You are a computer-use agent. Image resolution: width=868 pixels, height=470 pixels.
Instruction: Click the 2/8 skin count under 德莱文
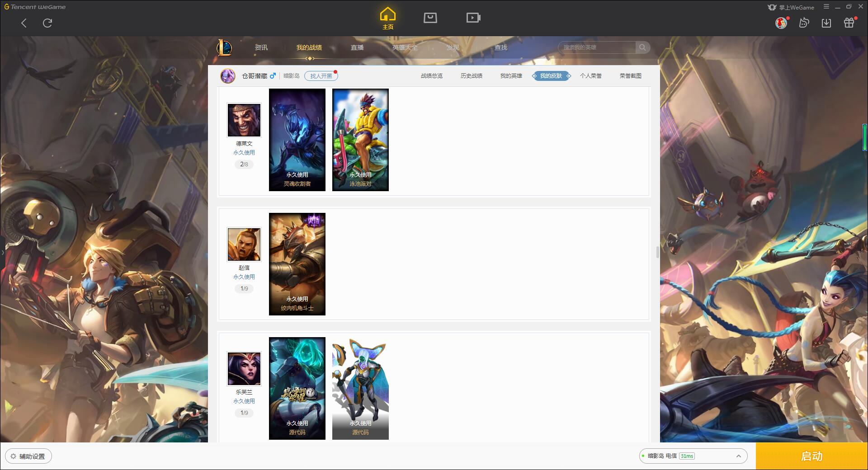tap(244, 164)
